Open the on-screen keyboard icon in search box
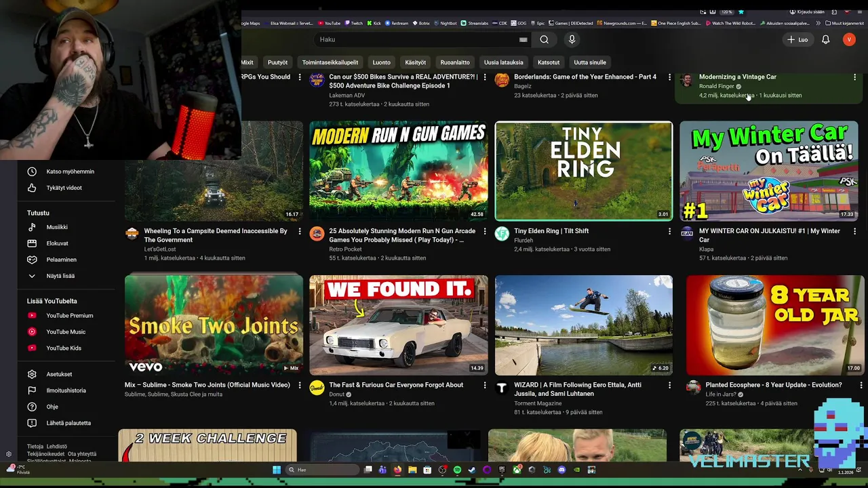The width and height of the screenshot is (868, 488). [523, 39]
